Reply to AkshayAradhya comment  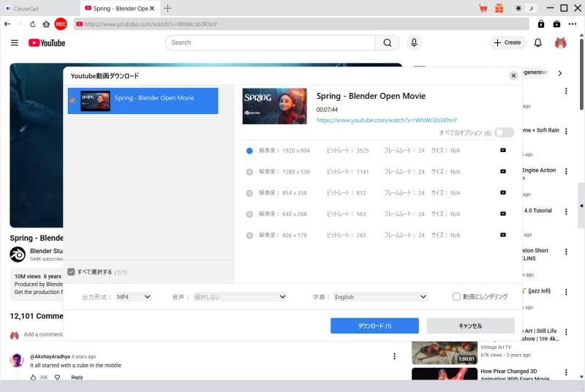[x=77, y=377]
